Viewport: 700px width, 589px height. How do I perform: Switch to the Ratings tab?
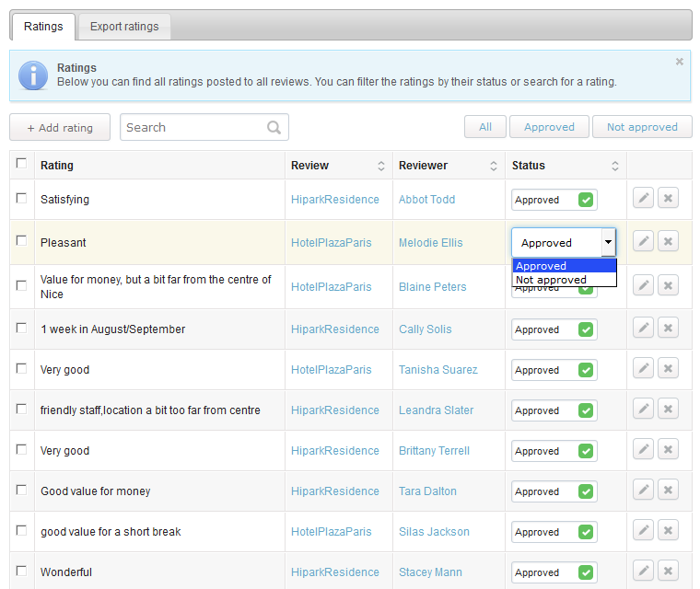click(x=43, y=27)
